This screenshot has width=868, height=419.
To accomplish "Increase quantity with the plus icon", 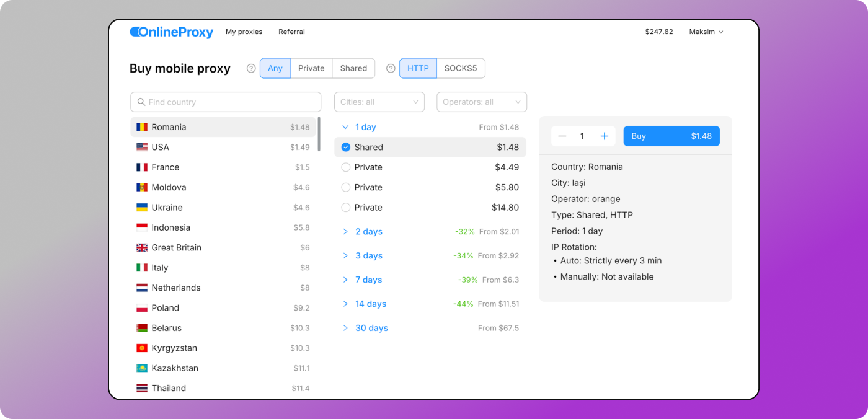I will coord(604,136).
